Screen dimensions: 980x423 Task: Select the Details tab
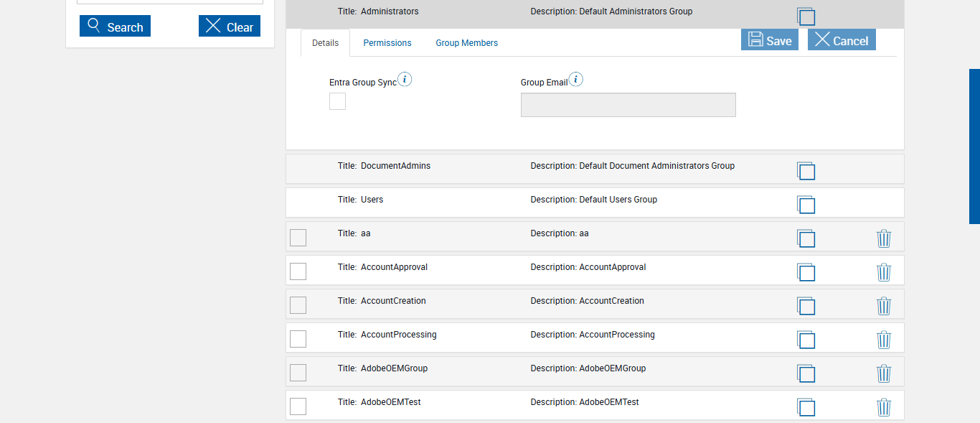click(x=325, y=43)
